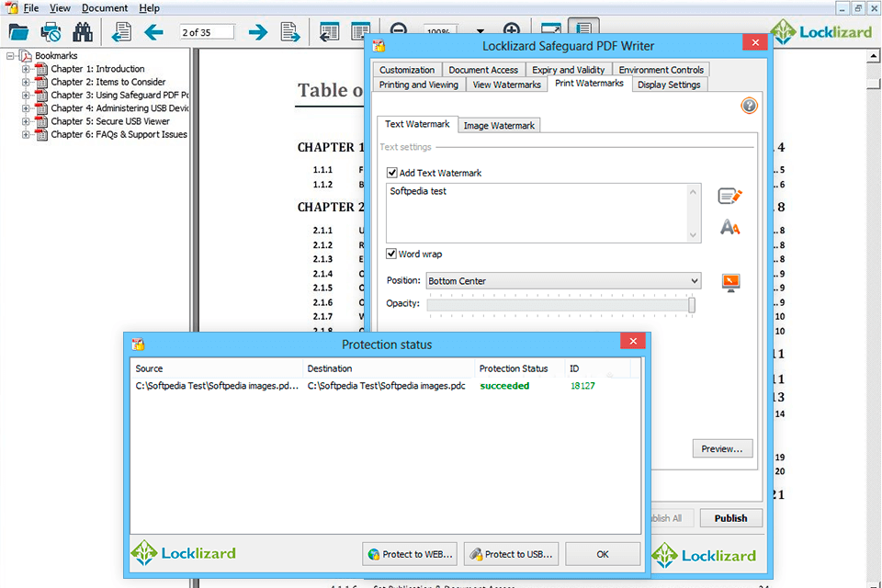Image resolution: width=882 pixels, height=588 pixels.
Task: Toggle the Word wrap checkbox
Action: [391, 254]
